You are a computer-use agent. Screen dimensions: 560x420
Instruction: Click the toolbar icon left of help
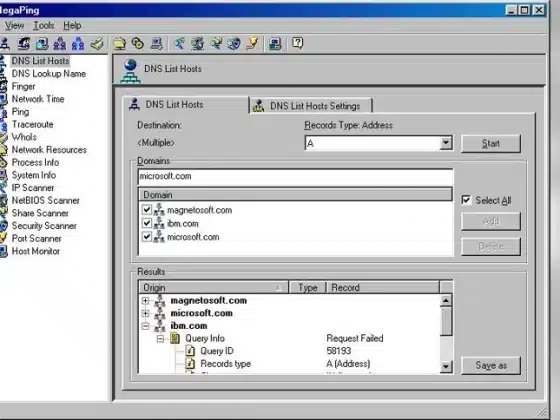point(275,44)
